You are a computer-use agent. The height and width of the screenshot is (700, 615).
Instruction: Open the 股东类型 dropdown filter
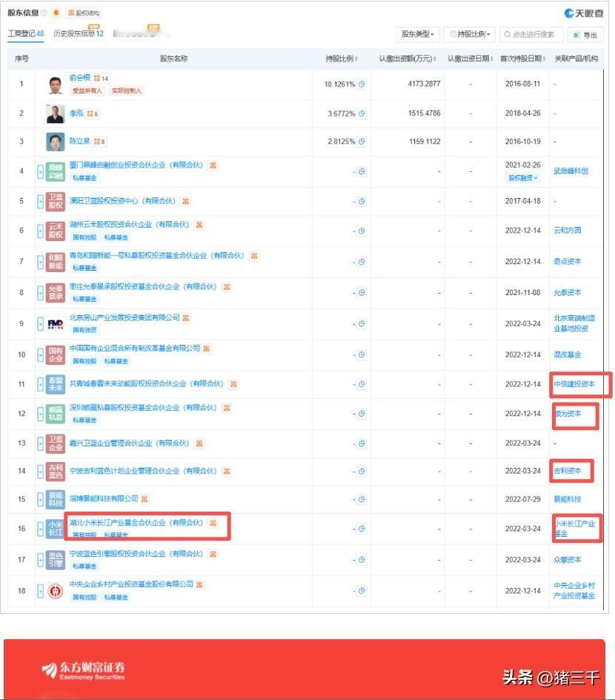(418, 34)
